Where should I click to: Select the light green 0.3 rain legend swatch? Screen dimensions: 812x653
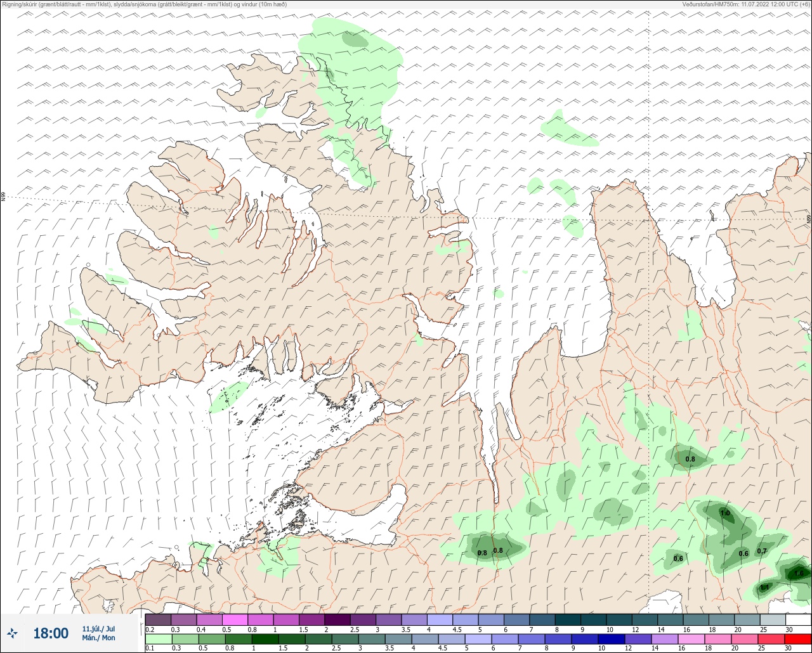click(x=185, y=639)
